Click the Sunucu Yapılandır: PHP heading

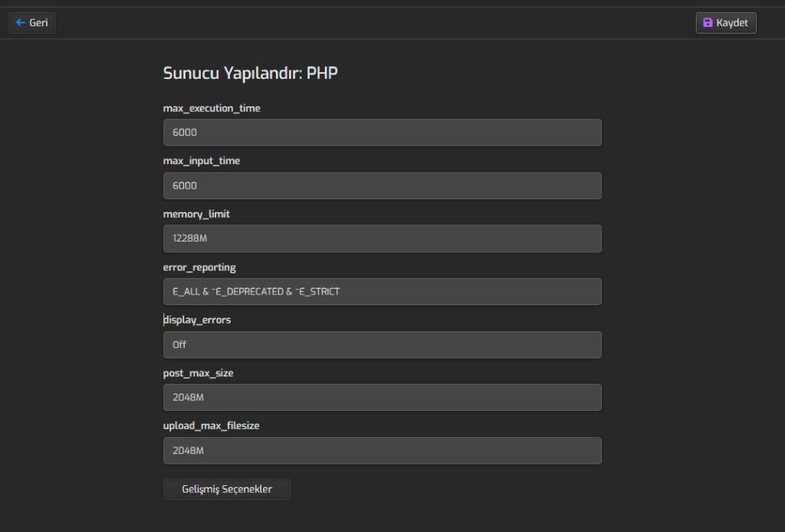250,74
